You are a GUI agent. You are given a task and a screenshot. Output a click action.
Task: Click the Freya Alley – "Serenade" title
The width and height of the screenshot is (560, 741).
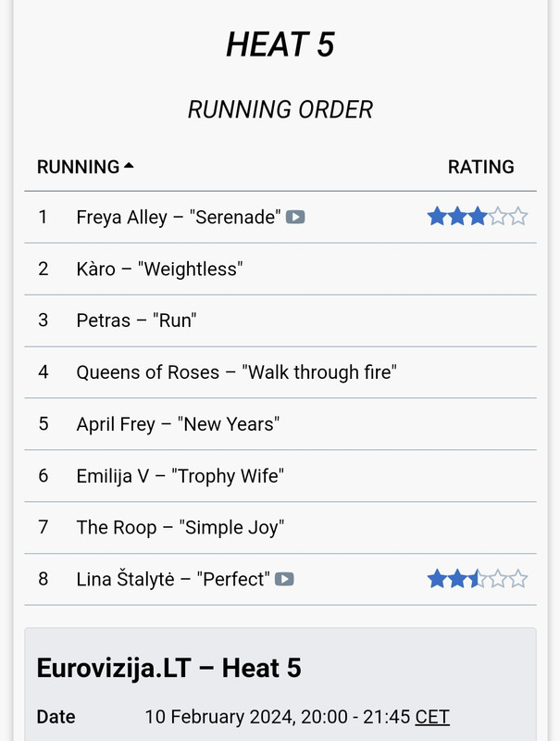(178, 218)
